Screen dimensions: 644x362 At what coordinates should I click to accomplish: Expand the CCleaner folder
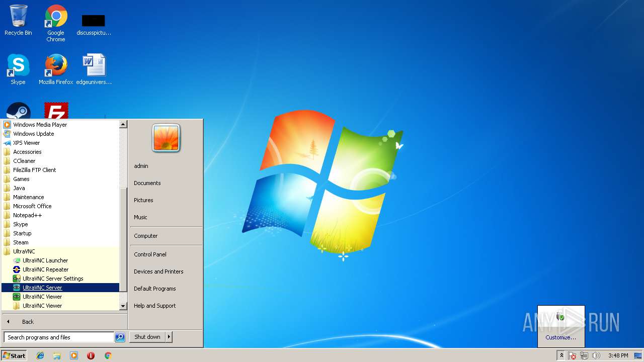pos(60,161)
